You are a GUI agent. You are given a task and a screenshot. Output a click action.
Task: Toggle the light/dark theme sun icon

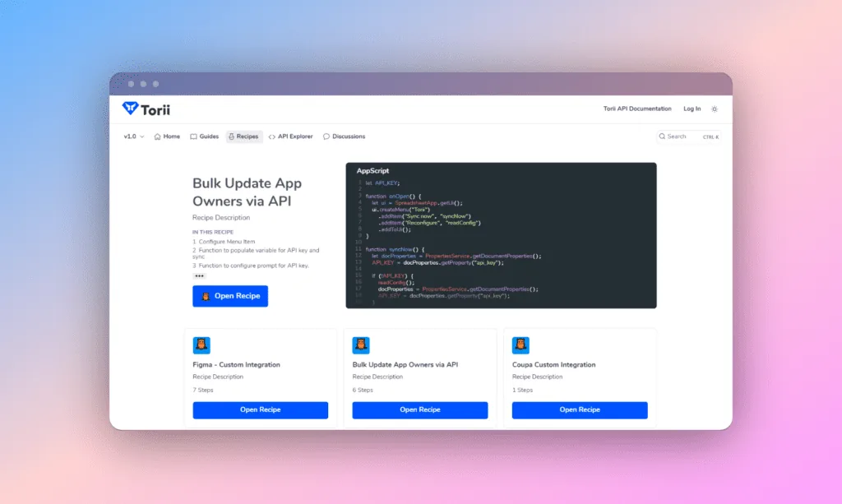point(715,109)
